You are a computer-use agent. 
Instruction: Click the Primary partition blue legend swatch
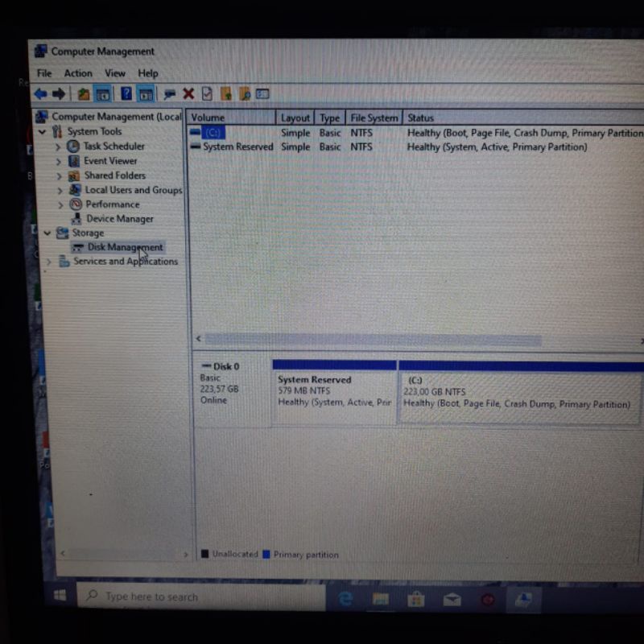click(x=266, y=555)
